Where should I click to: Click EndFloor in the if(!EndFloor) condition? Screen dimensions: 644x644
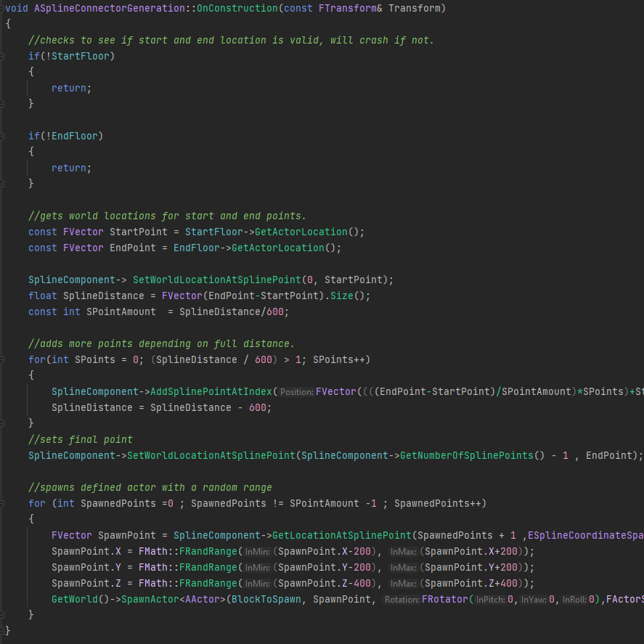[74, 136]
